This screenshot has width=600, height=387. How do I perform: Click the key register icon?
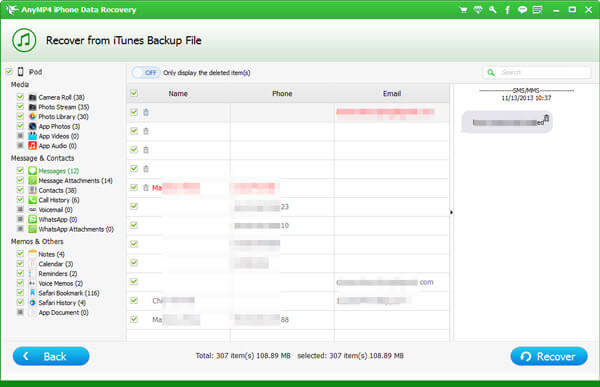(493, 10)
